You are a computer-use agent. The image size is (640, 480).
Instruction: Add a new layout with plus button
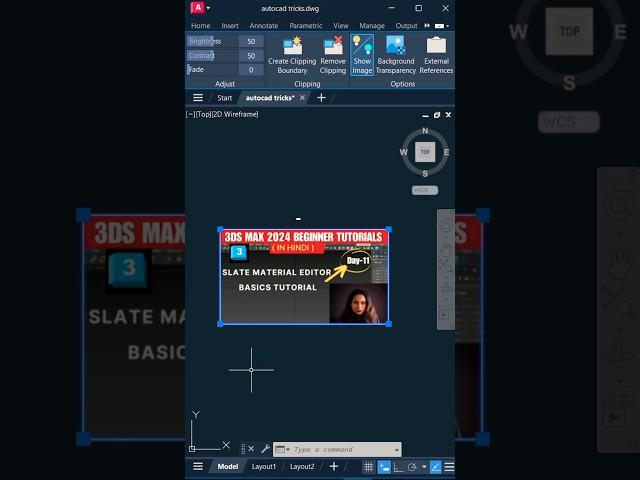coord(333,466)
